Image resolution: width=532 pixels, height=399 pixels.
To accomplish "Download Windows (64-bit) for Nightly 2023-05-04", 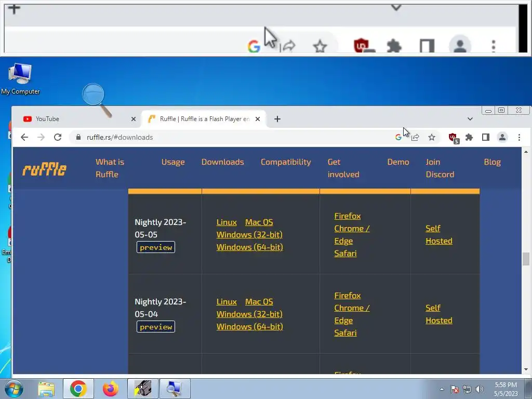I will coord(249,326).
